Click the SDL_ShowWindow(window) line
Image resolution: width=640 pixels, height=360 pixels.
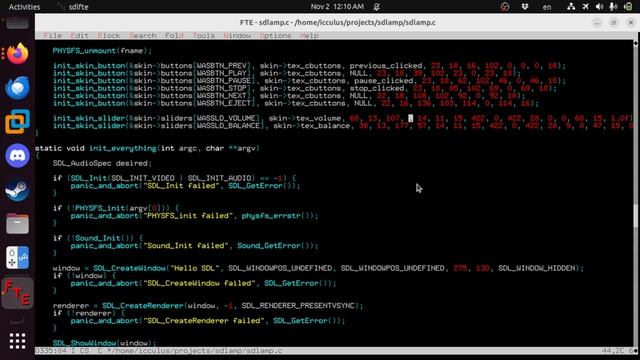[x=104, y=343]
